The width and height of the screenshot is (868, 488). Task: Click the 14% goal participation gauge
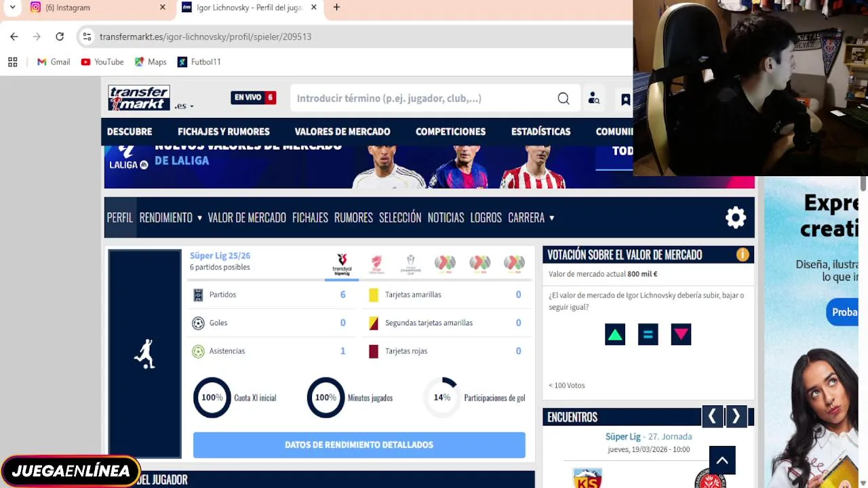[x=442, y=398]
